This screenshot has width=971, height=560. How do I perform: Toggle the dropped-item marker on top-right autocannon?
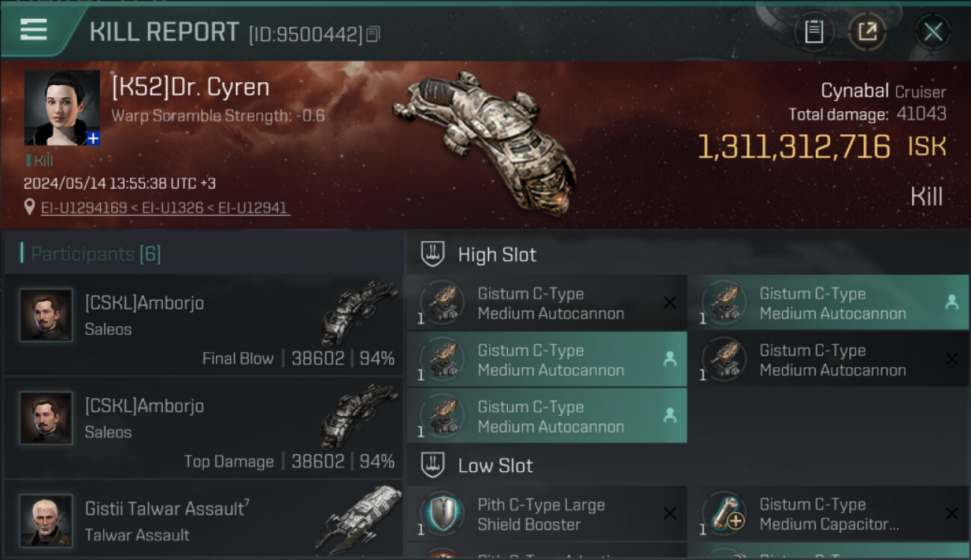pos(952,302)
